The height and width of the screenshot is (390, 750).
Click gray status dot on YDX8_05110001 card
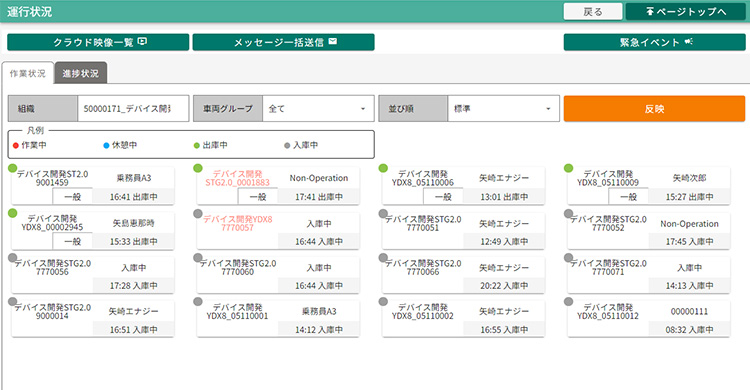pos(198,301)
